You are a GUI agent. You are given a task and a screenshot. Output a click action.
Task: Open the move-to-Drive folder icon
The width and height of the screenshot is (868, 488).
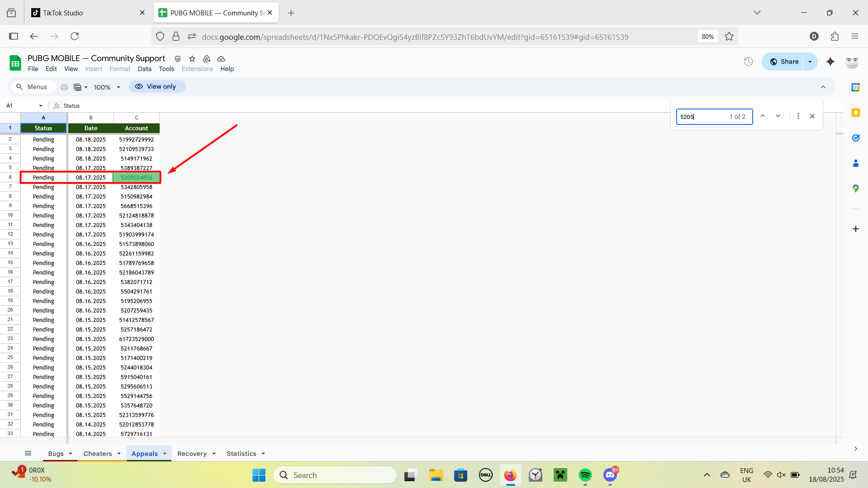pos(207,59)
